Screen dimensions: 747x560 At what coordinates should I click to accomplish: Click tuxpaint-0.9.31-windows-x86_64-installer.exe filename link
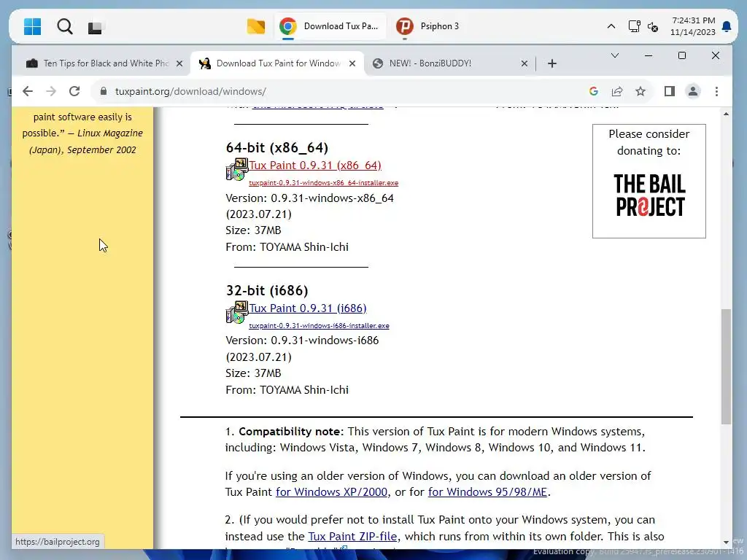[x=323, y=183]
